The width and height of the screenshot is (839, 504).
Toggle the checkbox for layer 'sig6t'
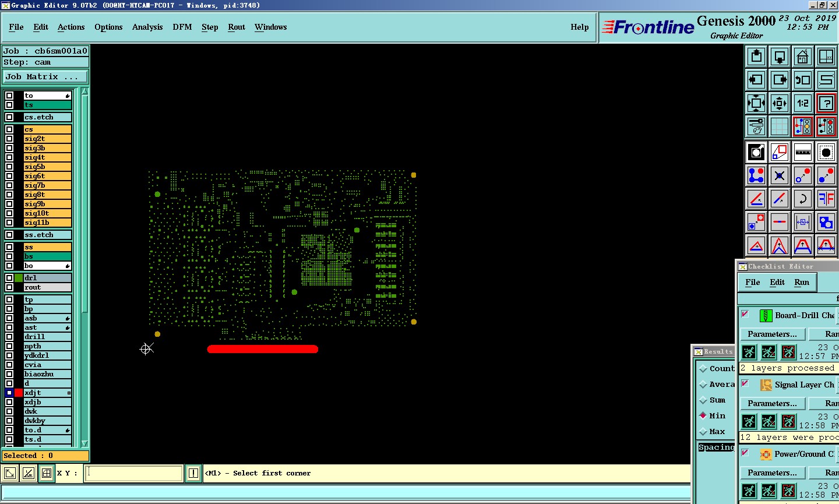(x=9, y=176)
